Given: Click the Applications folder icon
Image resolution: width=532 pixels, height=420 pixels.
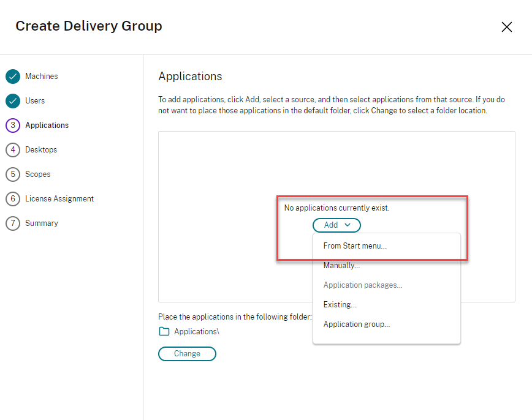Looking at the screenshot, I should (164, 331).
